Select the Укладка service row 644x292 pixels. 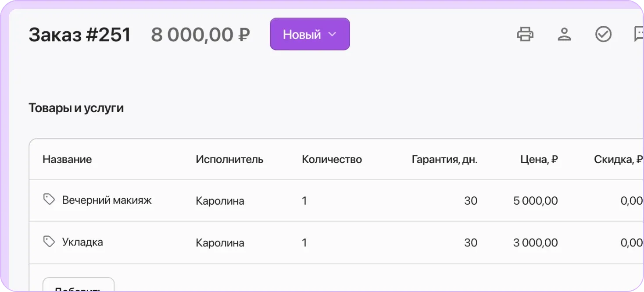click(82, 242)
